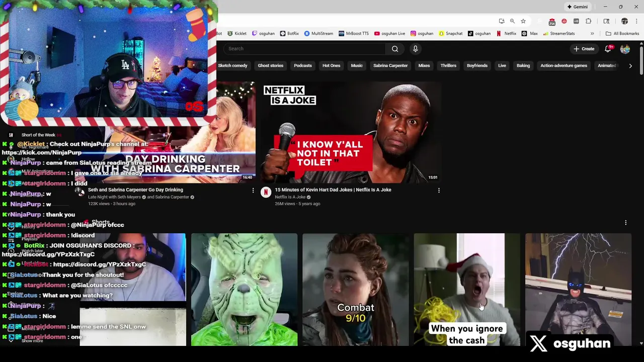The height and width of the screenshot is (362, 644).
Task: Open osguhan TikTok bookmark
Action: click(479, 34)
